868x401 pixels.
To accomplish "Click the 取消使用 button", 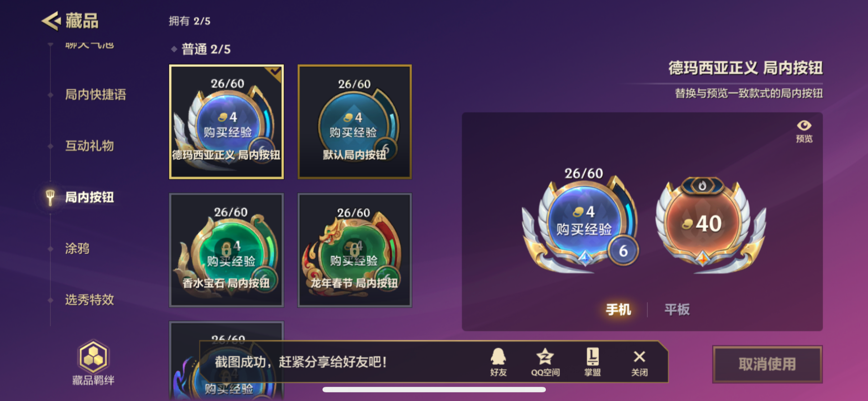I will click(x=768, y=364).
